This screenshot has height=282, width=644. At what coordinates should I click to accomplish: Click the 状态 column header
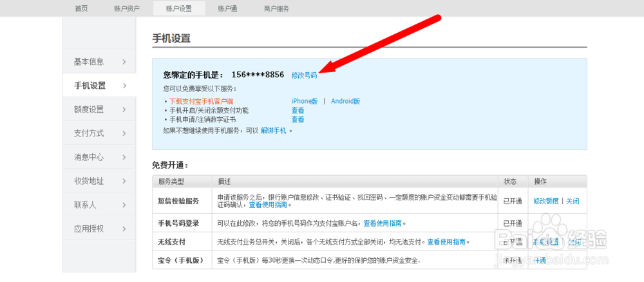click(509, 182)
